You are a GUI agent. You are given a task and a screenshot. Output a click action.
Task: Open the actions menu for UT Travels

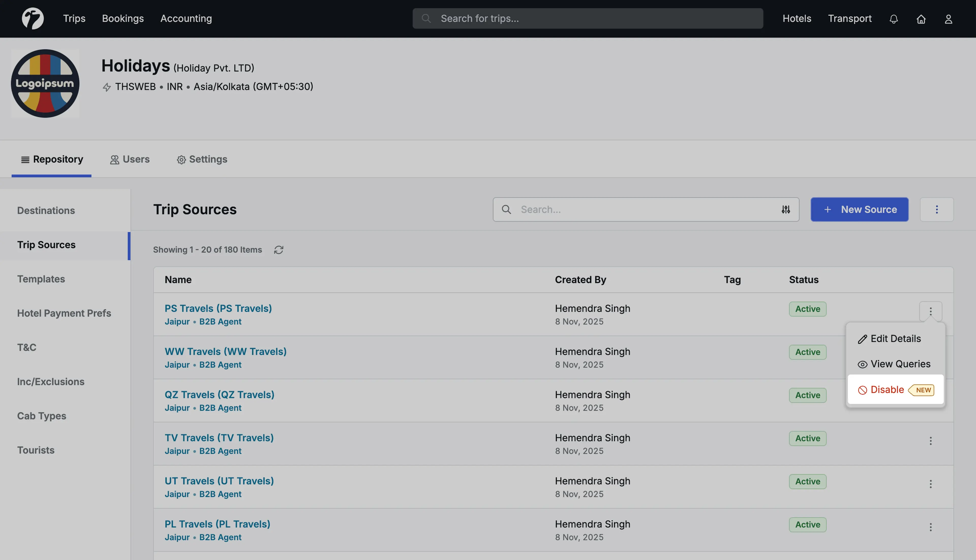click(x=931, y=484)
